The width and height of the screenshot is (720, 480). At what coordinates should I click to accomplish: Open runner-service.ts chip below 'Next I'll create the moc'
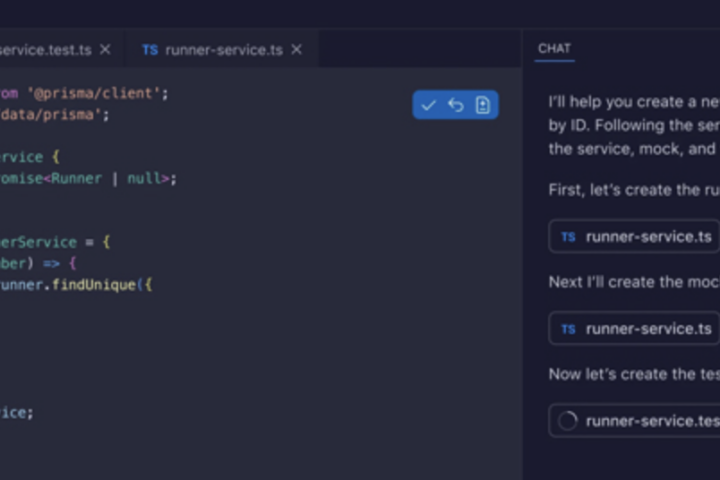634,328
